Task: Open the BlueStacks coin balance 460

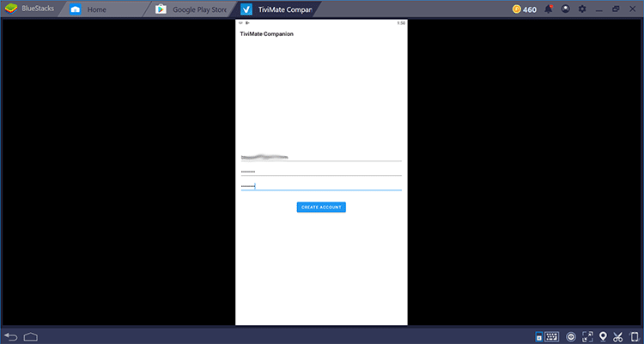Action: click(x=524, y=9)
